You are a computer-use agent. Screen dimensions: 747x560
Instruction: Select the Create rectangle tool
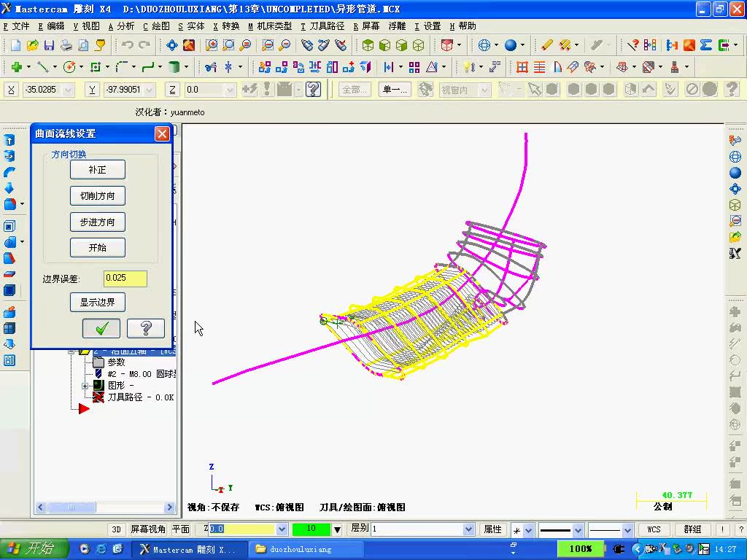[x=96, y=67]
